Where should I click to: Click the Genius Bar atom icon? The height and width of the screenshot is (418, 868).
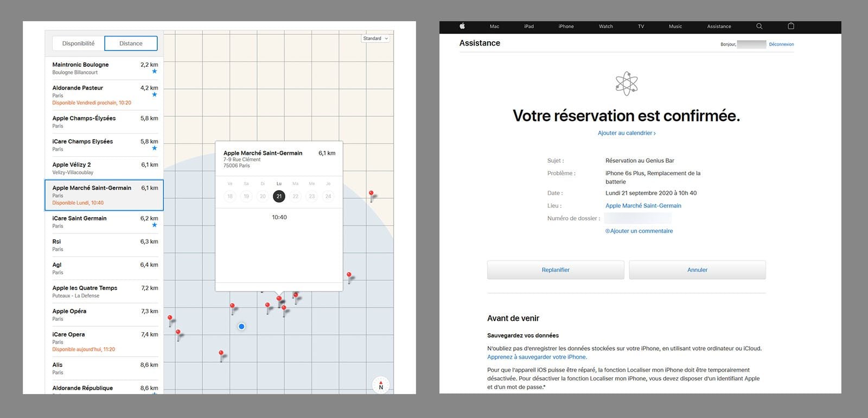click(x=627, y=84)
